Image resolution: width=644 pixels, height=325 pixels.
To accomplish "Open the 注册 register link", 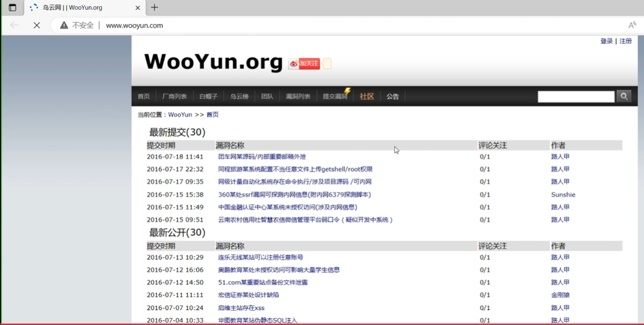I will click(x=626, y=41).
